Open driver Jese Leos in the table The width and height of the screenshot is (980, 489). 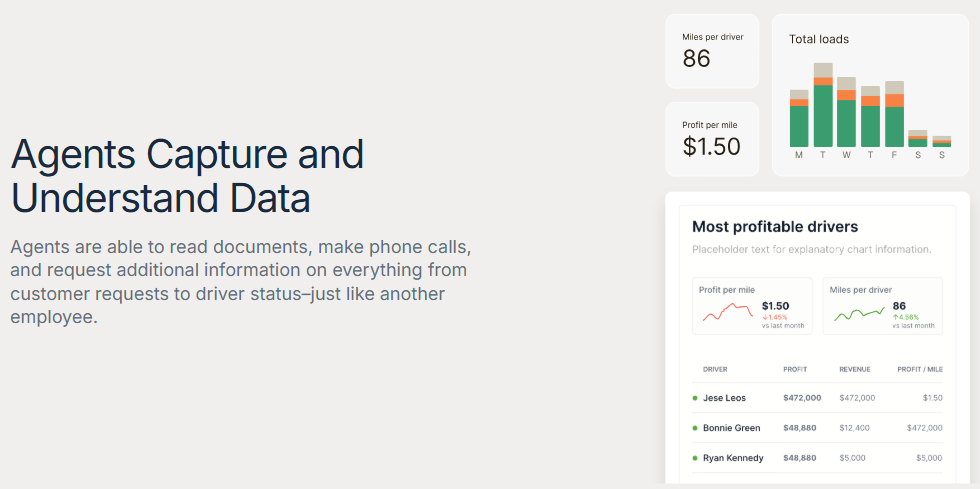point(724,398)
